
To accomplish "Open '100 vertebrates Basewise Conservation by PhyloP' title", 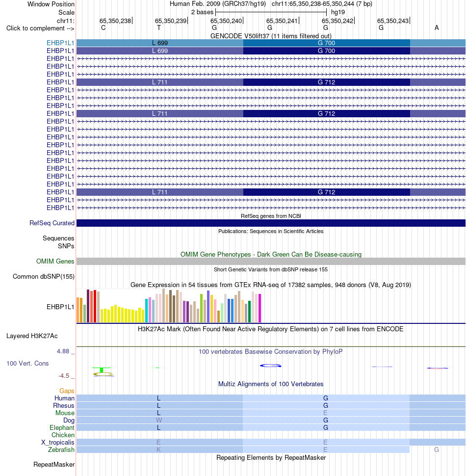I will [271, 352].
